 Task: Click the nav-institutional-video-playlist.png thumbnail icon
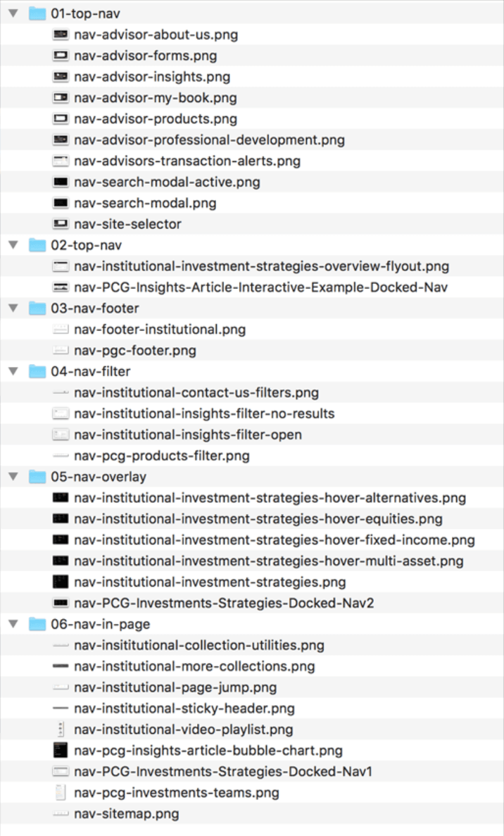click(x=59, y=730)
